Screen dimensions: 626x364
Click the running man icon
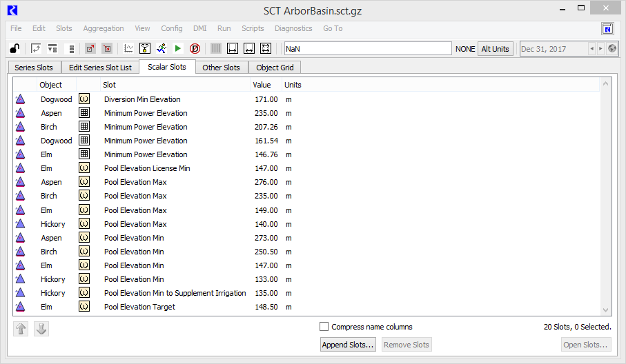(x=162, y=49)
